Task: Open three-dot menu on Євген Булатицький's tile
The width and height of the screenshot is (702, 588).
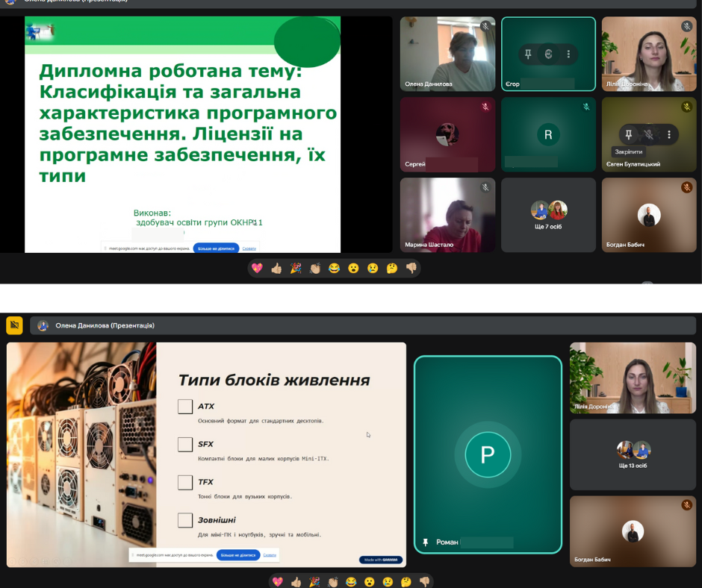Action: click(669, 134)
